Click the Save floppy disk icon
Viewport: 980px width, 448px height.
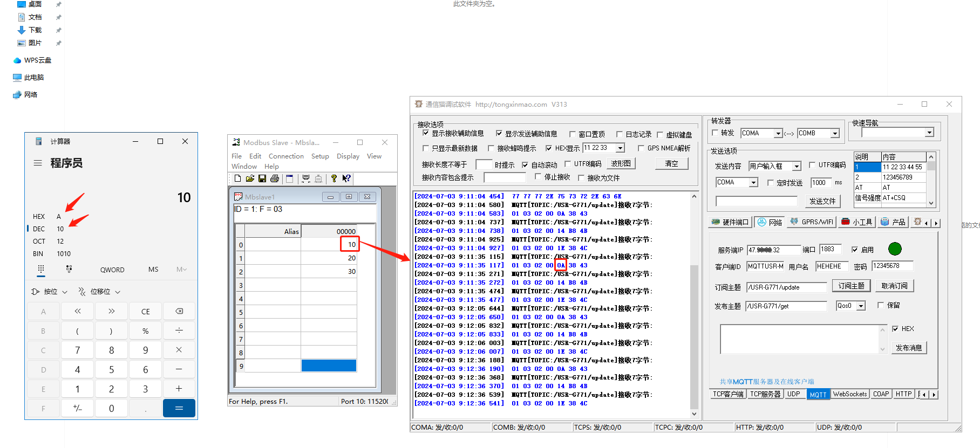[x=262, y=178]
